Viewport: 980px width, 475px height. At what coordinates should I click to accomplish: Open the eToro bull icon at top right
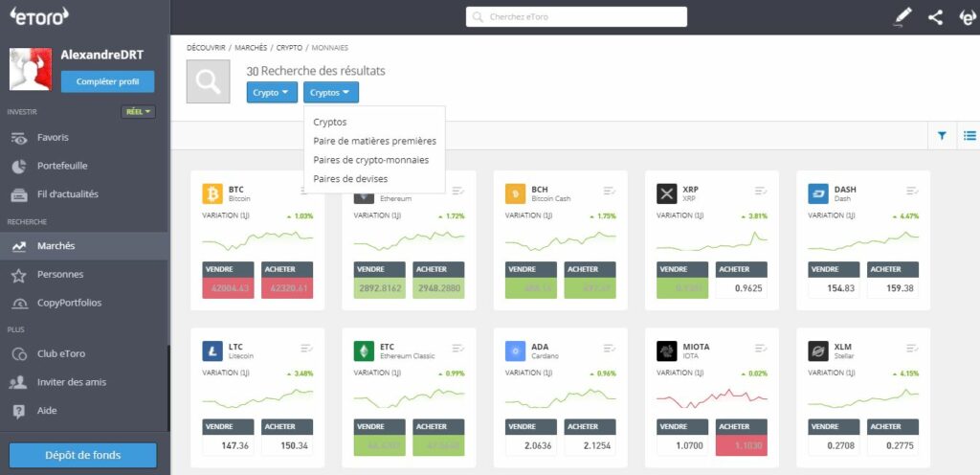(x=968, y=17)
